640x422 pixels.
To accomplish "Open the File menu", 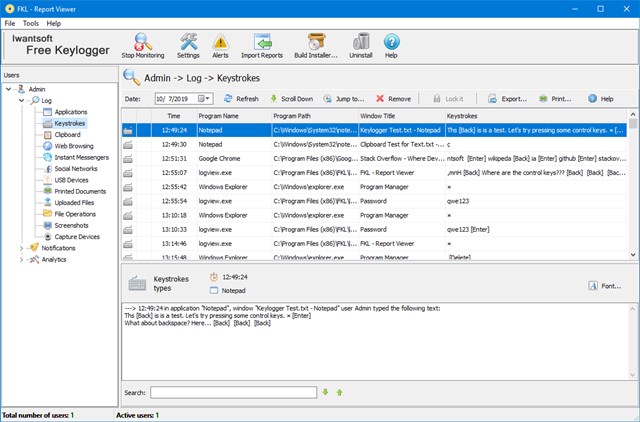I will point(10,23).
